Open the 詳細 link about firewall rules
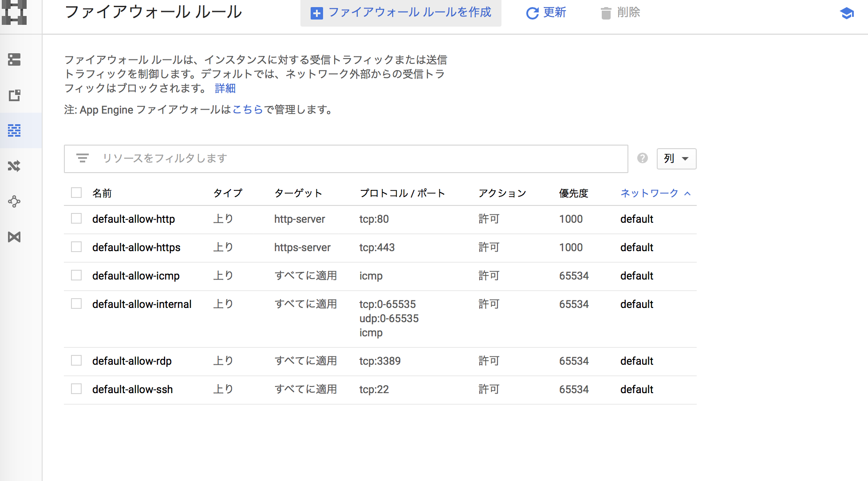 pos(225,88)
